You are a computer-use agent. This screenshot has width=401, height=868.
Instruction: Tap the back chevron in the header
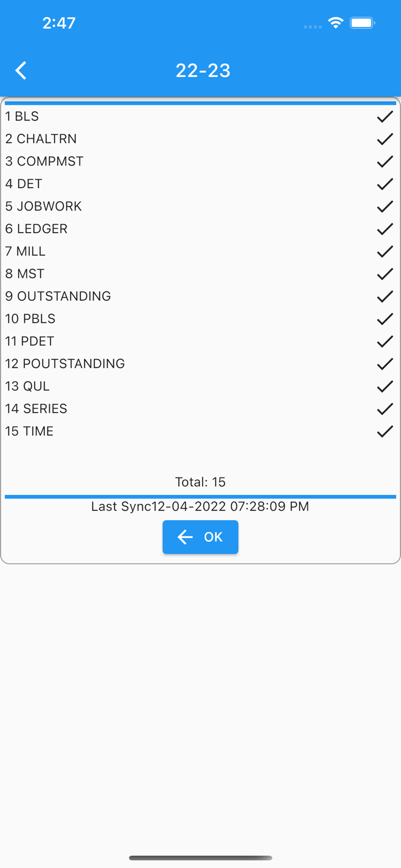click(20, 70)
